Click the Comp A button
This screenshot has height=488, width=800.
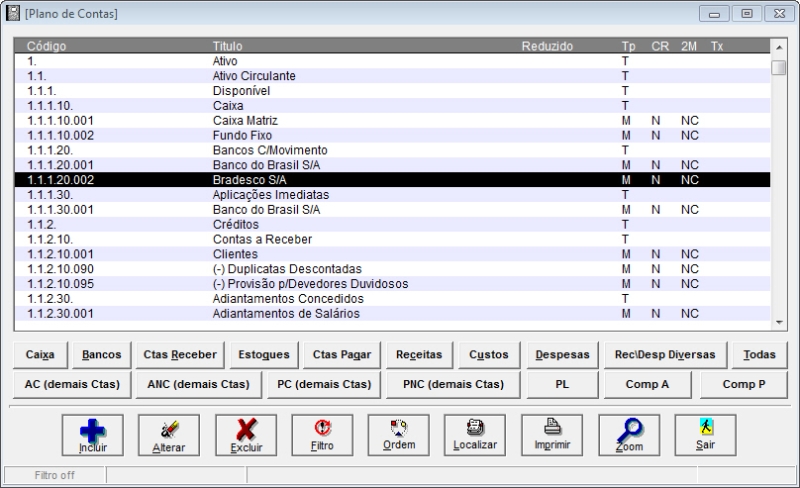click(647, 384)
